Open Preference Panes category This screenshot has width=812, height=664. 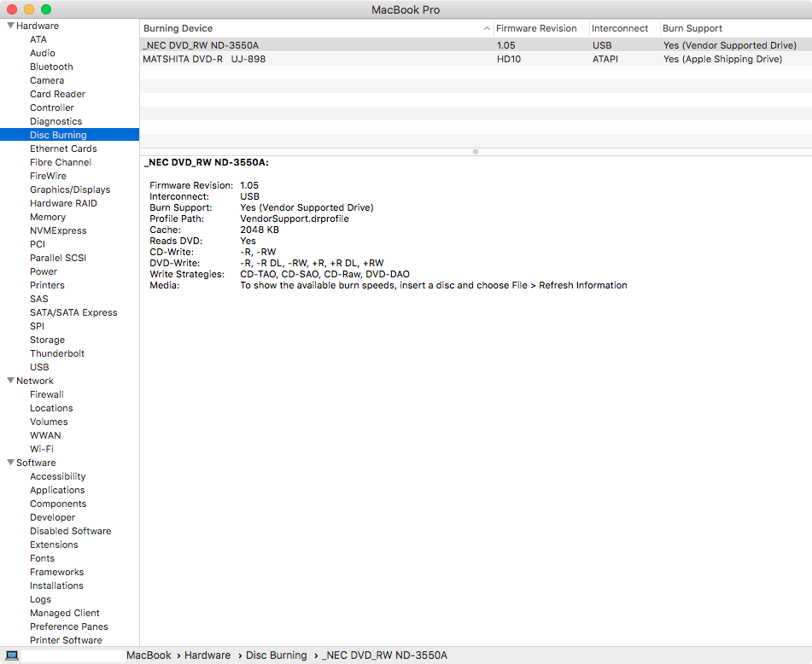[69, 626]
